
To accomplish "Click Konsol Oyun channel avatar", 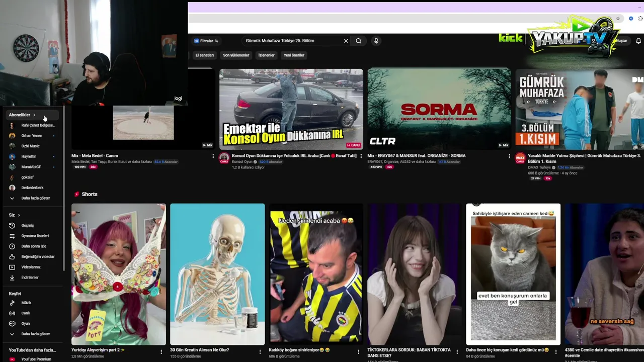I will (x=224, y=158).
